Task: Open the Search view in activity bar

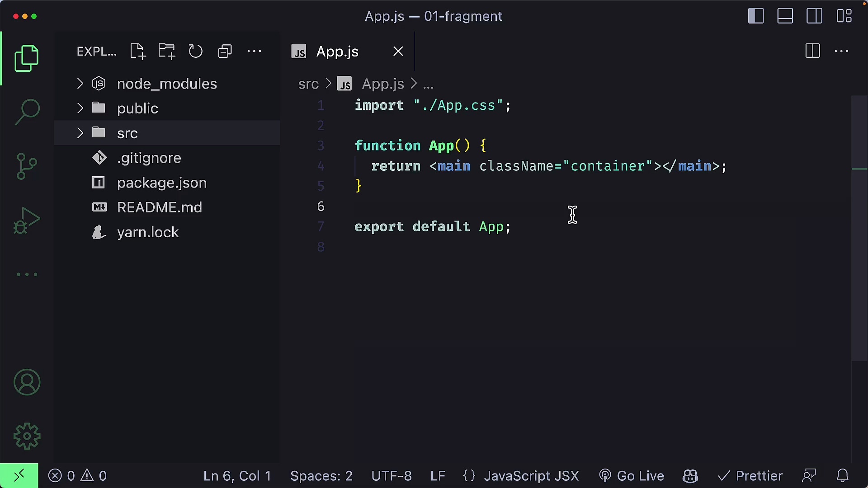Action: [x=27, y=112]
